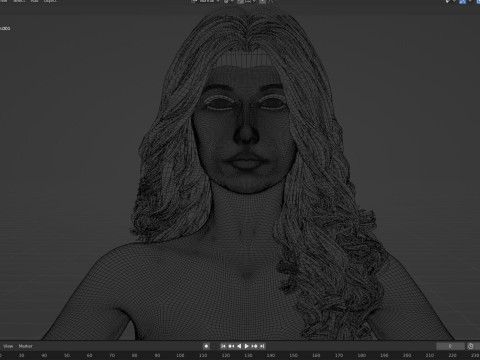480x360 pixels.
Task: Jump to the start frame
Action: [223, 346]
